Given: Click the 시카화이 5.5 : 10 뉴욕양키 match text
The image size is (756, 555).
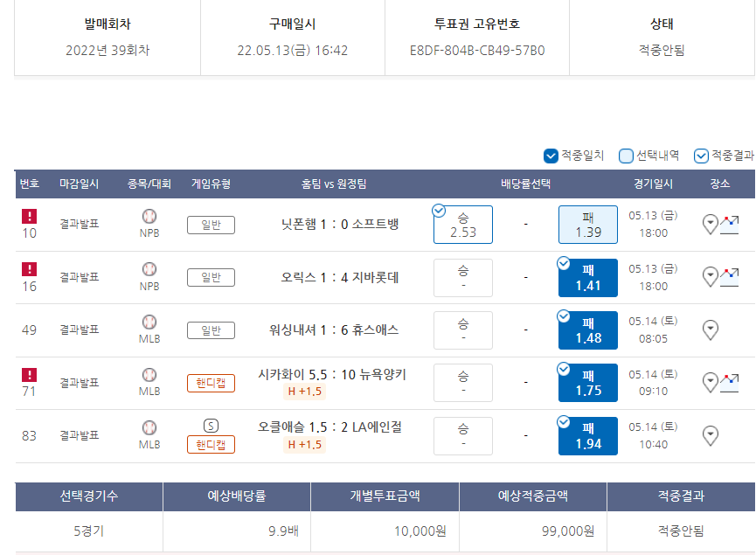Looking at the screenshot, I should [332, 375].
